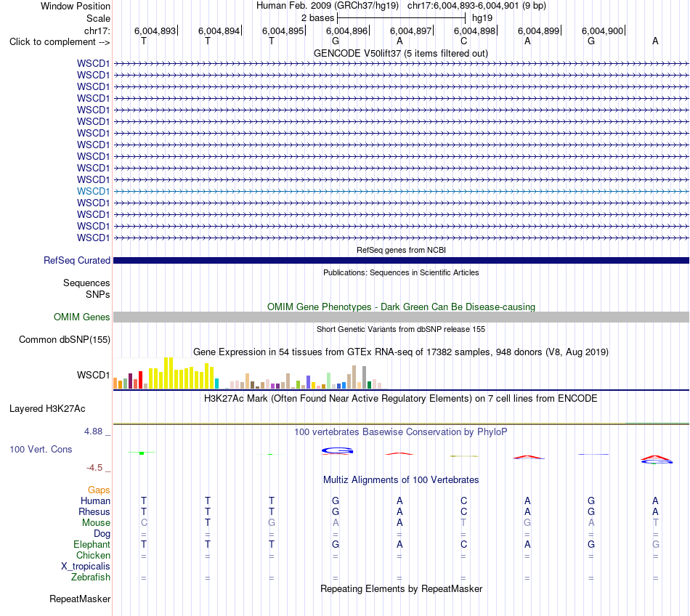Click the C base in the Rhesus alignment row

coord(463,512)
